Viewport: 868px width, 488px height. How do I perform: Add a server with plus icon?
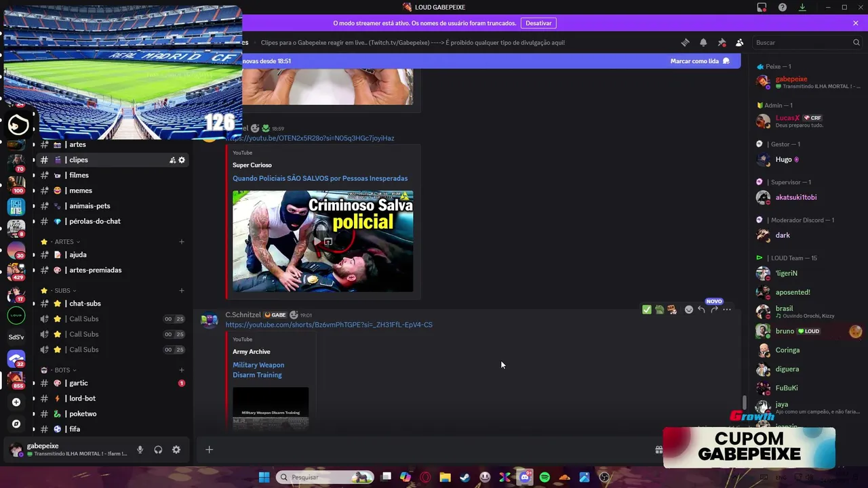coord(16,402)
